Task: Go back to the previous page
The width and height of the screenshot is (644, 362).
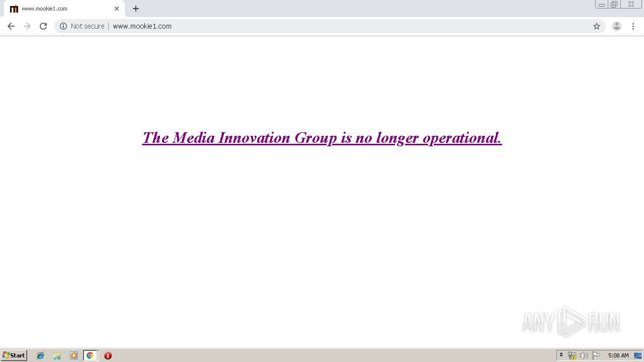Action: 11,26
